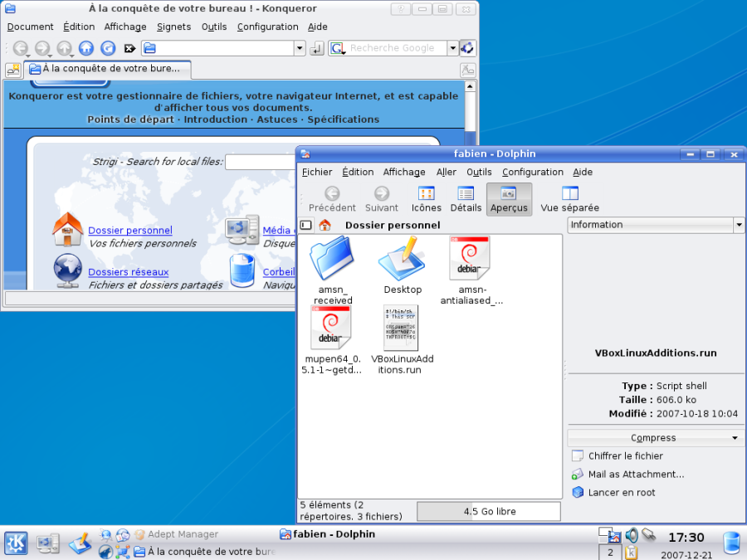747x560 pixels.
Task: Select the Desktop folder in Dolphin
Action: 403,265
